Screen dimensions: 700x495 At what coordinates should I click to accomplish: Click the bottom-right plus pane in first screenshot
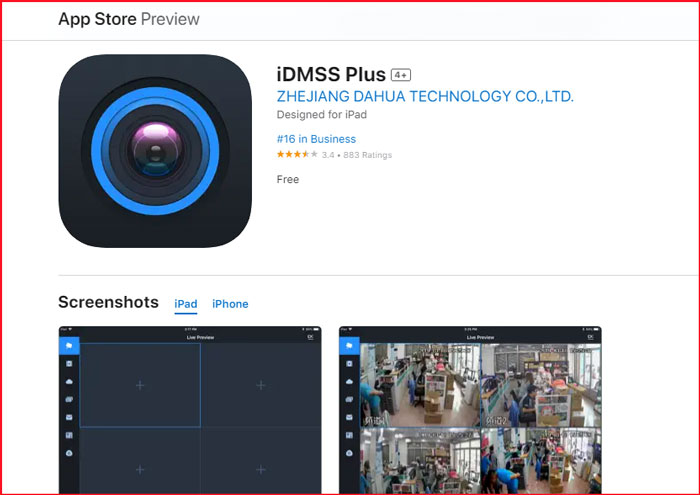click(261, 460)
